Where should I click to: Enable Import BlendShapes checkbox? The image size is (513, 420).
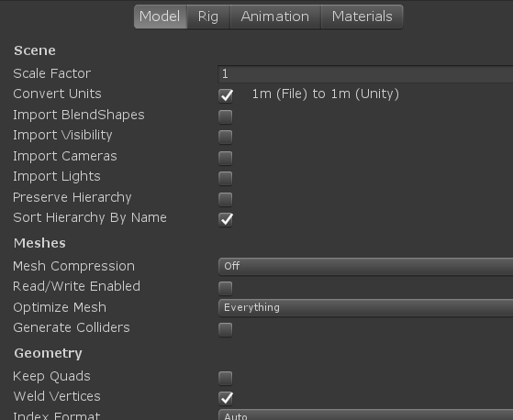[226, 116]
